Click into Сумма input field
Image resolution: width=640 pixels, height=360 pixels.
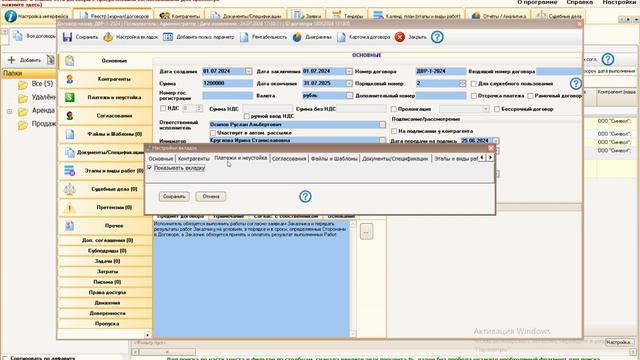[x=227, y=83]
